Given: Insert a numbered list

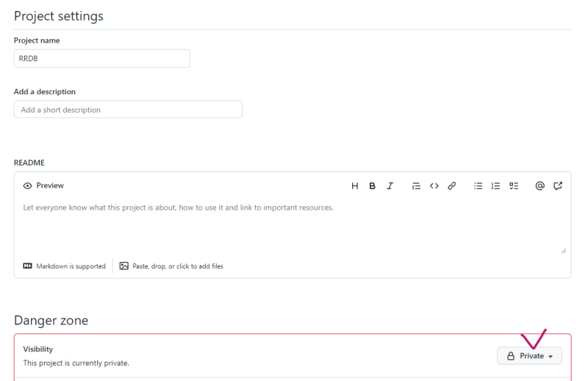Looking at the screenshot, I should (496, 186).
